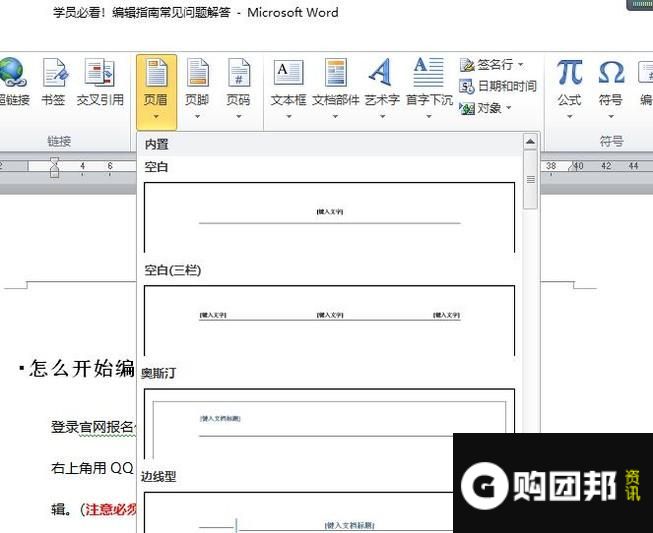The image size is (653, 533).
Task: Expand the 页眉 dropdown arrow
Action: [x=156, y=117]
